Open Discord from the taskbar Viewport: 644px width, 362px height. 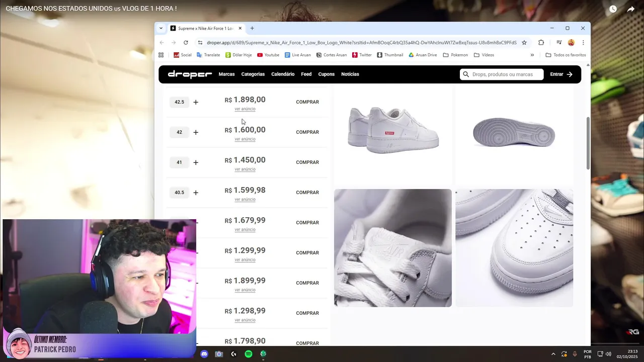pyautogui.click(x=204, y=354)
